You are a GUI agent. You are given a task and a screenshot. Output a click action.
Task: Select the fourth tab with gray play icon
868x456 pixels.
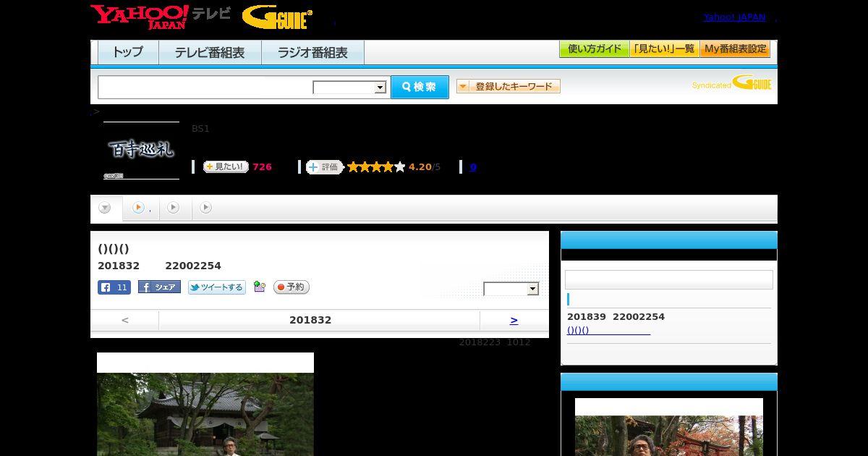coord(206,208)
